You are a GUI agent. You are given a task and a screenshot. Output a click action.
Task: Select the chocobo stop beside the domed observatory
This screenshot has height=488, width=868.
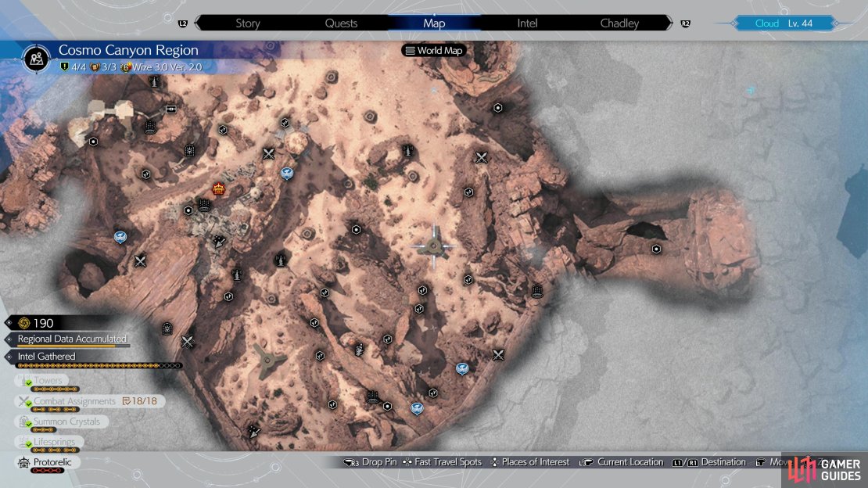click(x=287, y=174)
